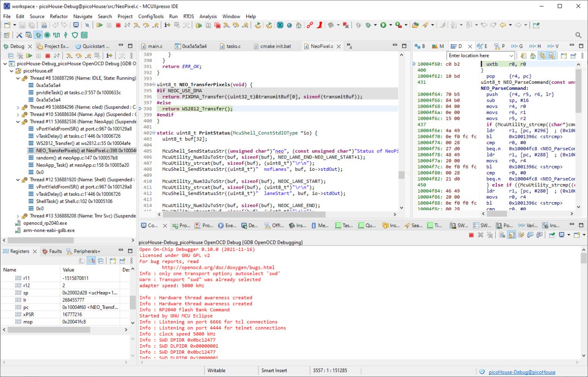The image size is (588, 377).
Task: Click the green bug Debug launch icon
Action: pyautogui.click(x=368, y=25)
